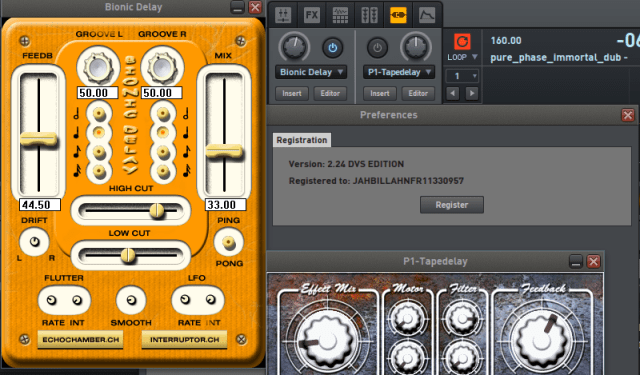Select the Registration tab in Preferences
640x375 pixels.
coord(302,140)
